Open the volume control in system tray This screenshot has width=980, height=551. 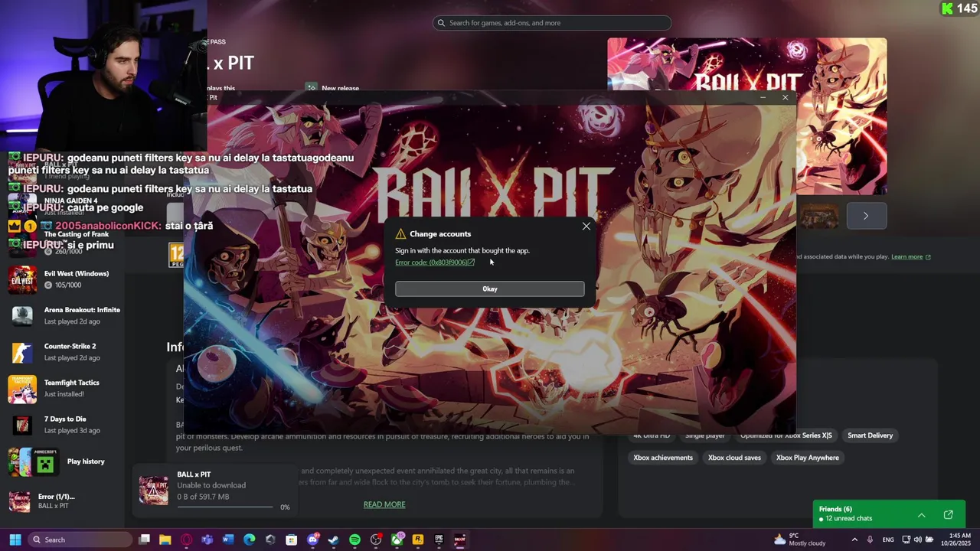(917, 540)
